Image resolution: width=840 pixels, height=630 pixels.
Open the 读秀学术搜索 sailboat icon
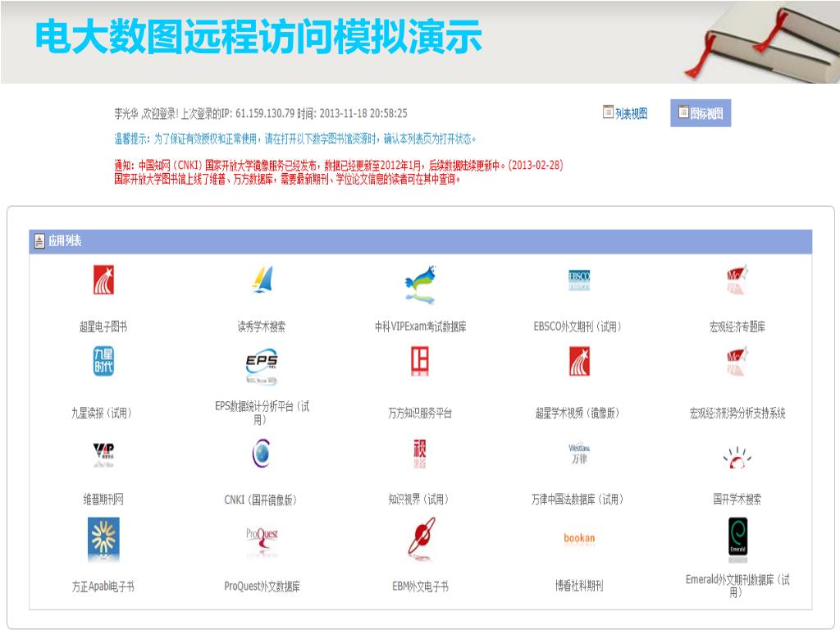pyautogui.click(x=262, y=279)
